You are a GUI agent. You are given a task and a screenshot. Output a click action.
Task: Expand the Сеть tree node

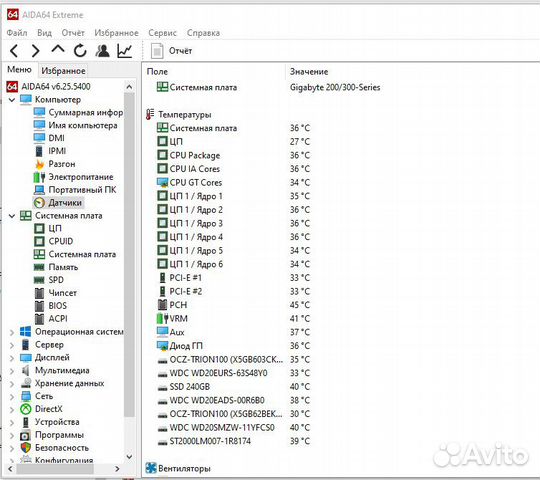[12, 397]
